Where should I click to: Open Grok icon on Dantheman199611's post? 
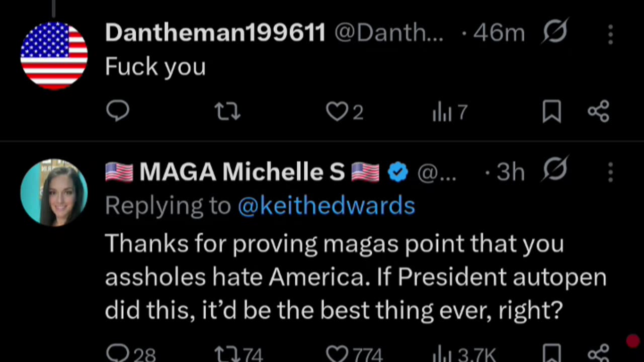point(555,31)
